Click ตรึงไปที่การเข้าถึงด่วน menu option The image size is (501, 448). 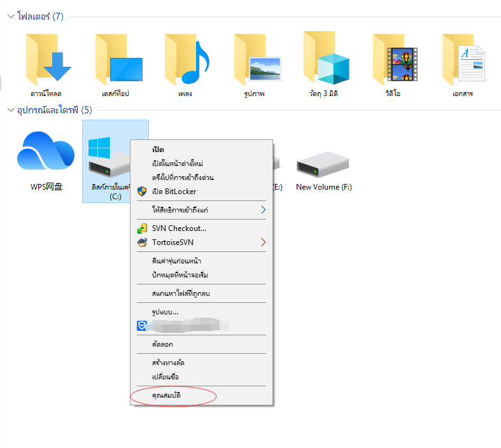click(182, 178)
